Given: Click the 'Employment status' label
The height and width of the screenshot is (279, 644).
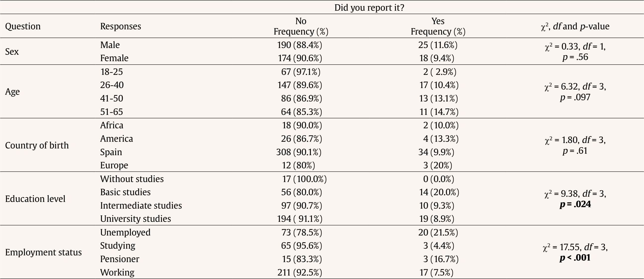Looking at the screenshot, I should tap(43, 252).
